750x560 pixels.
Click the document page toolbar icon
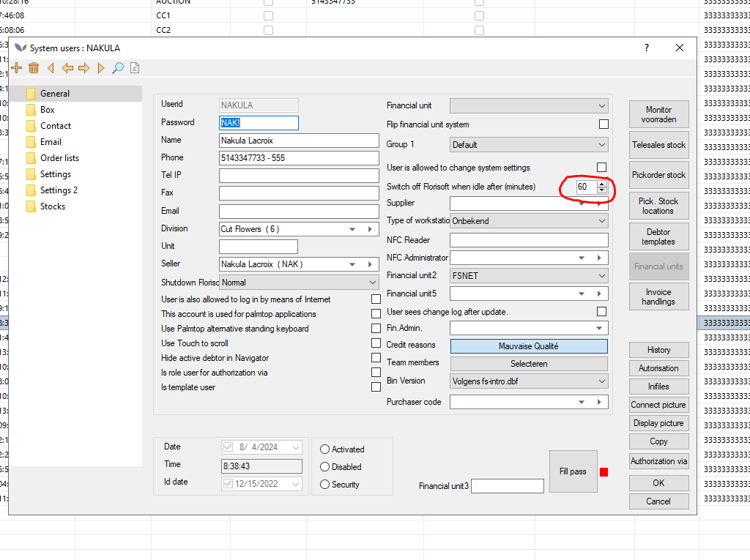(x=135, y=68)
